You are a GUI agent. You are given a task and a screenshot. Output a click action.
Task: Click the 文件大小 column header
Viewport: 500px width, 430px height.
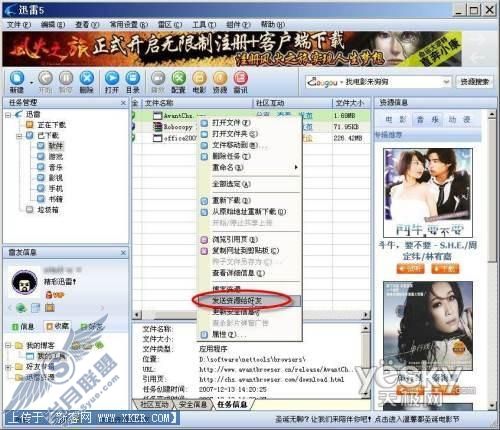352,103
